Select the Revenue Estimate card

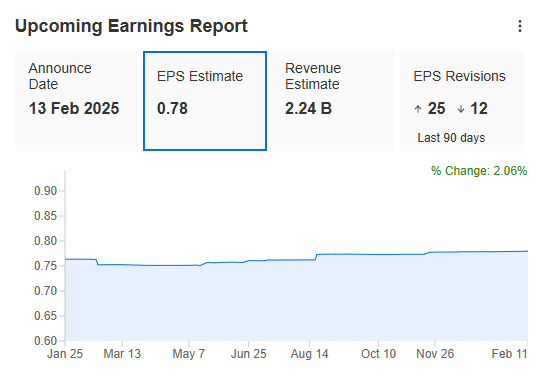pyautogui.click(x=333, y=101)
